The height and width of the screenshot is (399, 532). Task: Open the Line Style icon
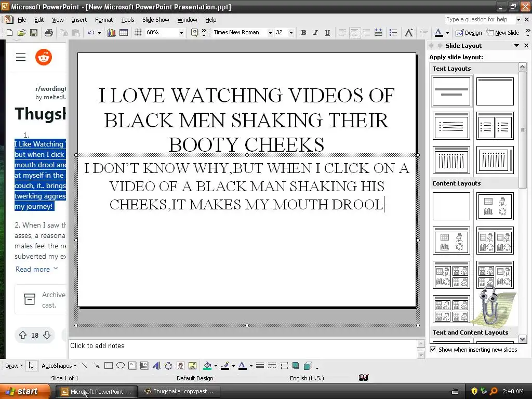260,365
